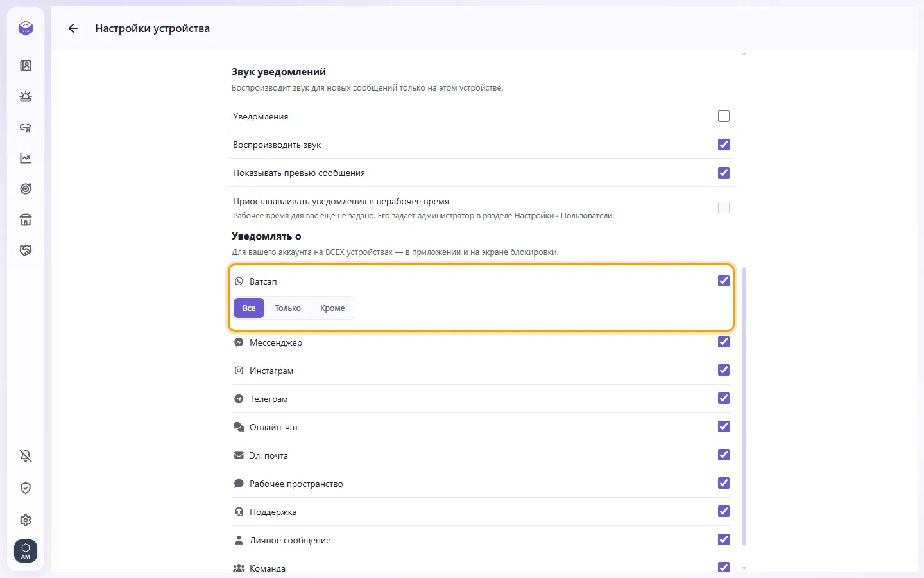
Task: Disable the Поддержка checkbox
Action: (724, 511)
